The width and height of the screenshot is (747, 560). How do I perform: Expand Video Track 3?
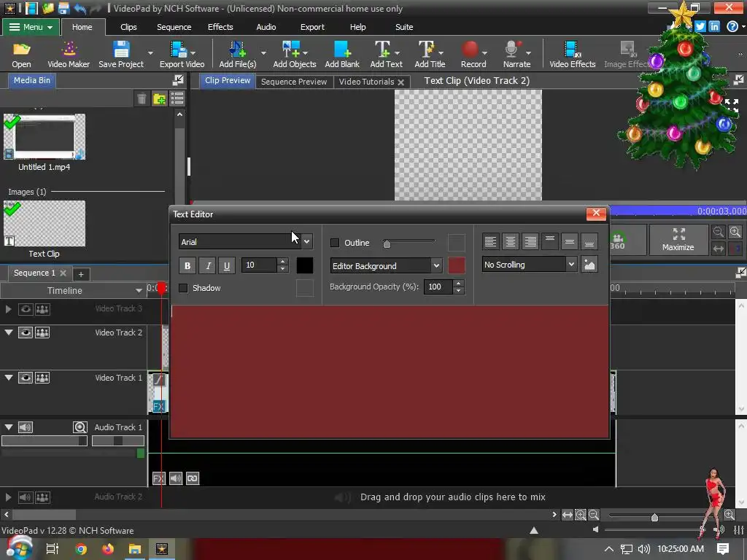point(8,309)
